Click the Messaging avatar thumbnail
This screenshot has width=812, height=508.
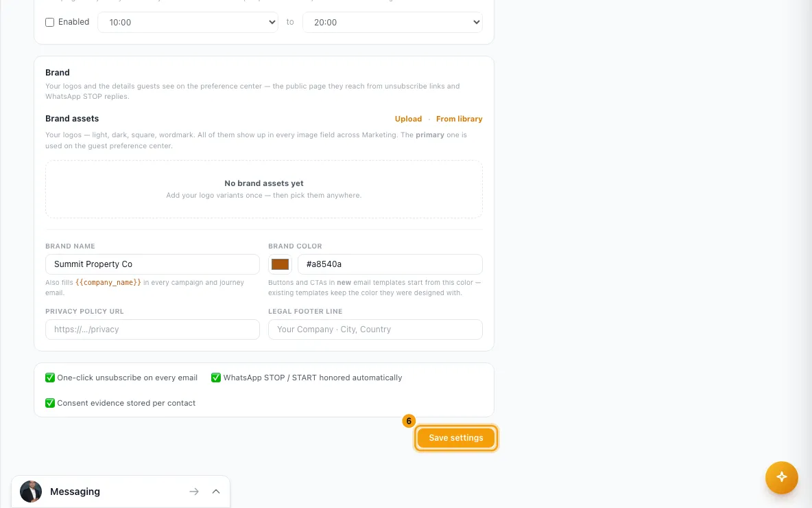[31, 492]
